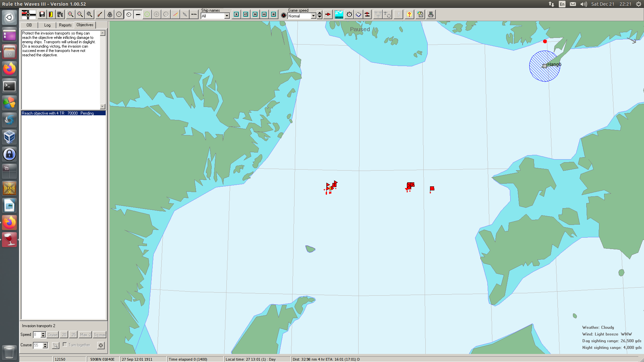Switch to the Log tab

[47, 25]
